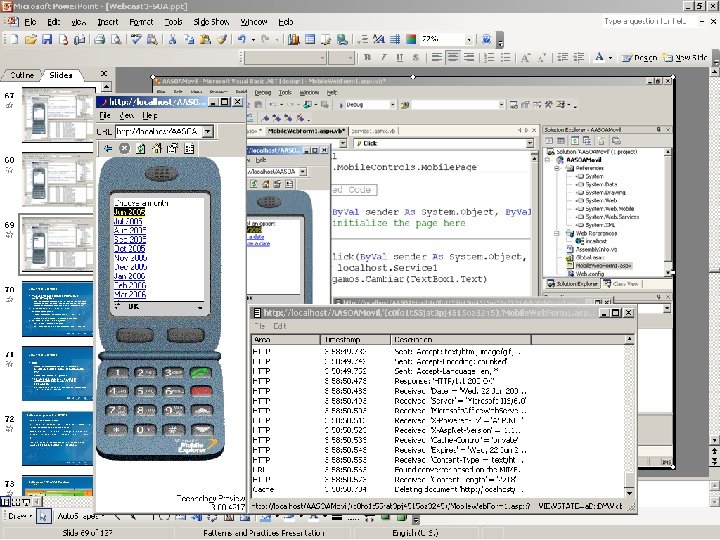
Task: Activate the Format Painter brush
Action: tap(222, 39)
